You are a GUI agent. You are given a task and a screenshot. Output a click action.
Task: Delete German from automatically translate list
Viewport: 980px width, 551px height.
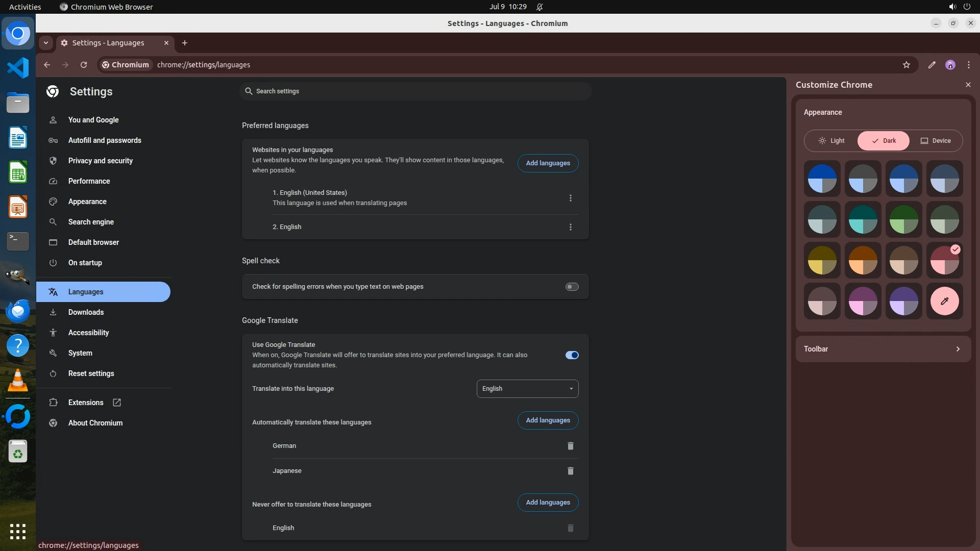pyautogui.click(x=570, y=446)
